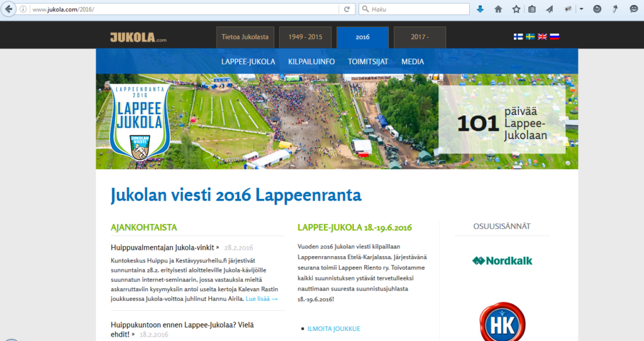Click the circular restore arrow toolbar icon
This screenshot has width=644, height=341.
pyautogui.click(x=597, y=9)
